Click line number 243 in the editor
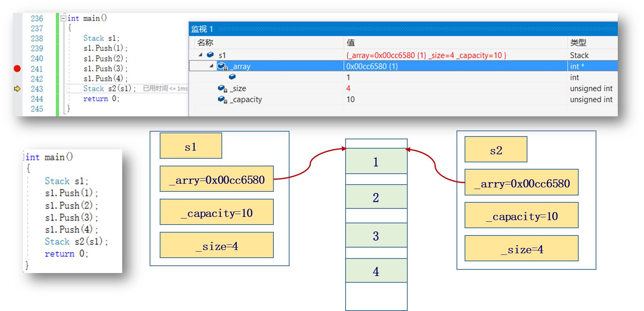644x311 pixels. click(37, 89)
